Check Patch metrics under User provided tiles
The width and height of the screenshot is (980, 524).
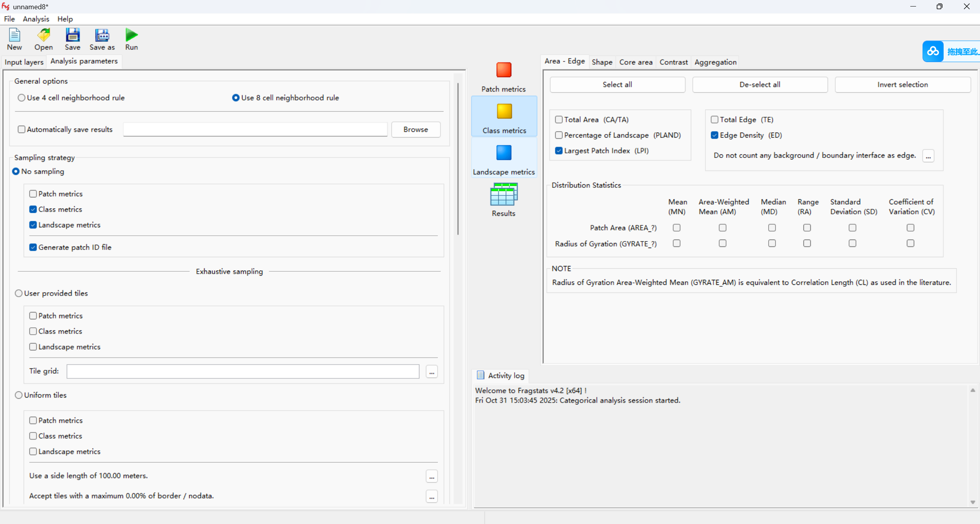[x=33, y=316]
